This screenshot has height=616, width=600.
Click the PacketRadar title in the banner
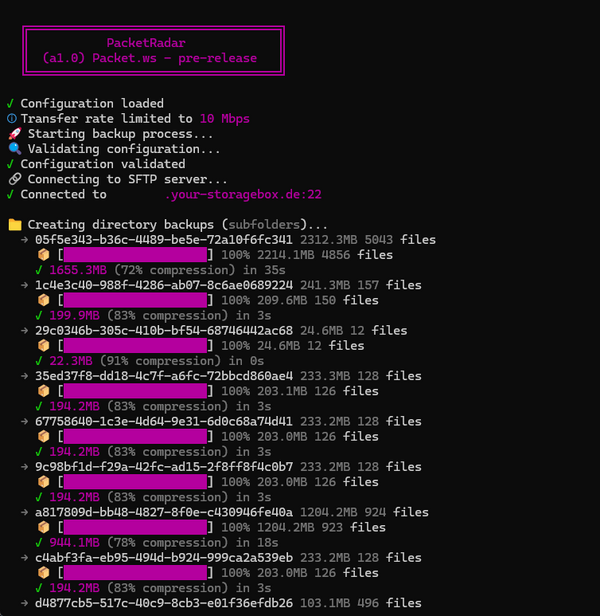click(x=146, y=43)
